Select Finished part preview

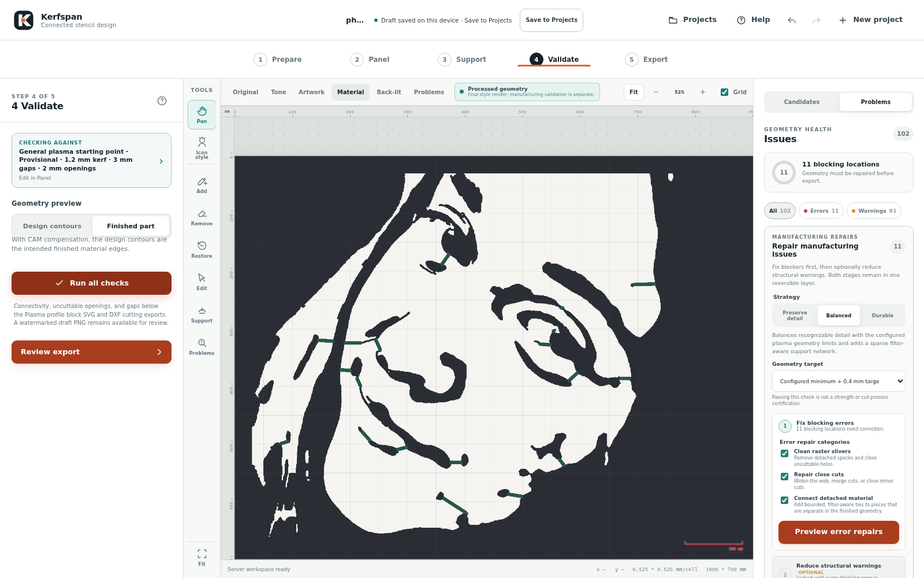pyautogui.click(x=131, y=226)
